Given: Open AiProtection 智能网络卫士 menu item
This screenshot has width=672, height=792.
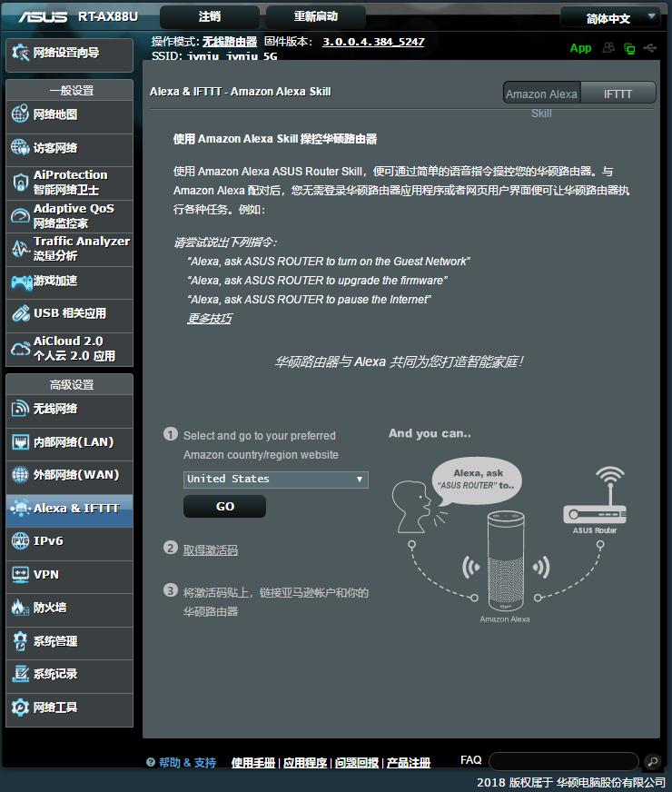Looking at the screenshot, I should click(x=69, y=183).
